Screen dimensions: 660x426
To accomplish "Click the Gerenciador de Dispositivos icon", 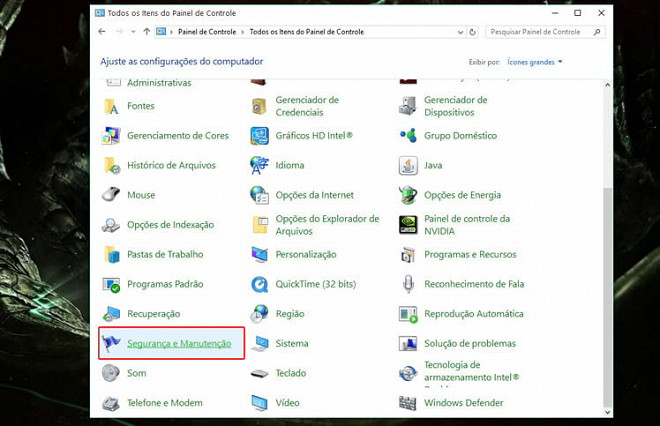I will [408, 106].
